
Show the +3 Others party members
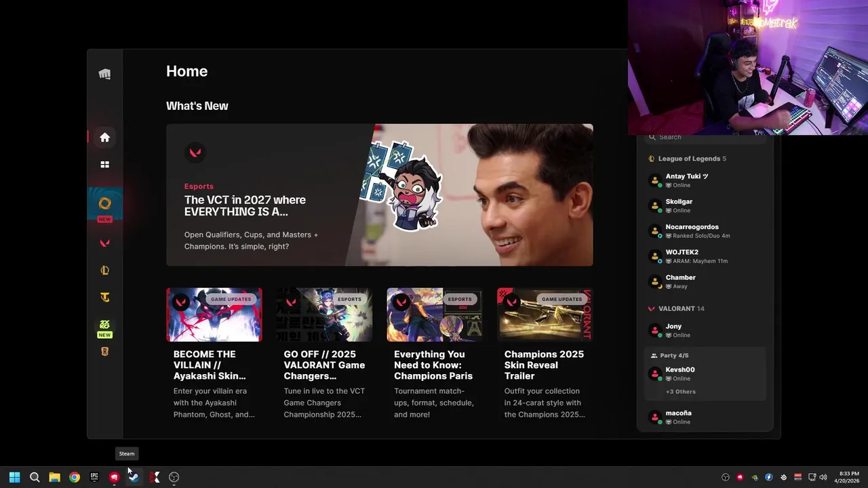tap(681, 392)
